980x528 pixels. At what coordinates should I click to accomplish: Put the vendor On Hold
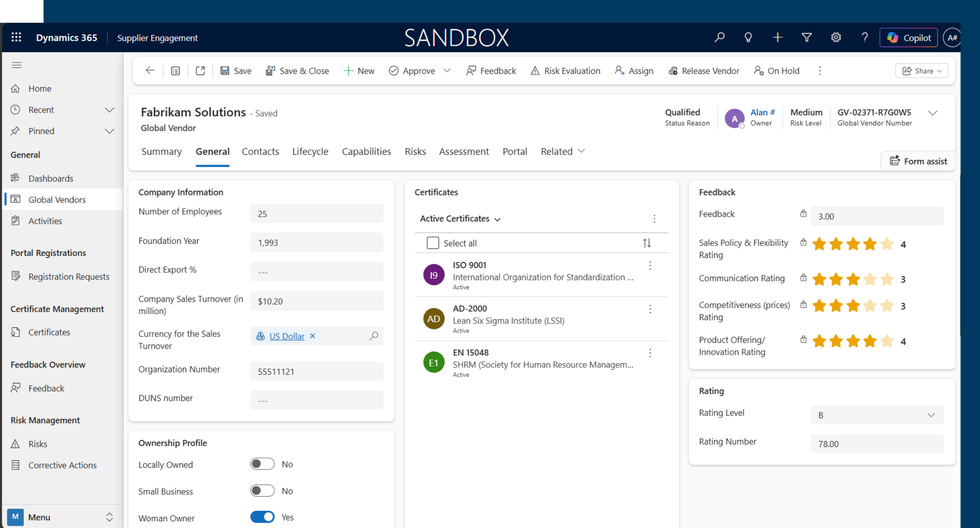[x=777, y=71]
